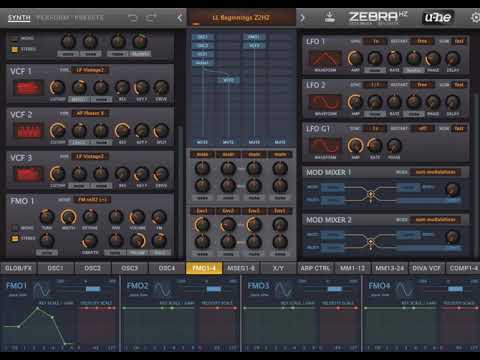Click the FMO3 sine wave icon in lower panel

click(x=283, y=289)
